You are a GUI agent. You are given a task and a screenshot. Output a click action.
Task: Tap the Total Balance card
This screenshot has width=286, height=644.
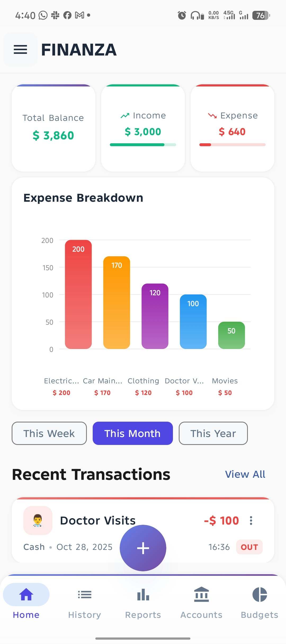(x=53, y=127)
